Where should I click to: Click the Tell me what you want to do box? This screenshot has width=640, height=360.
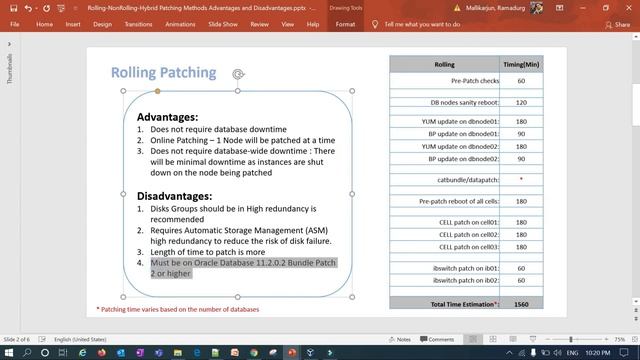tap(422, 24)
